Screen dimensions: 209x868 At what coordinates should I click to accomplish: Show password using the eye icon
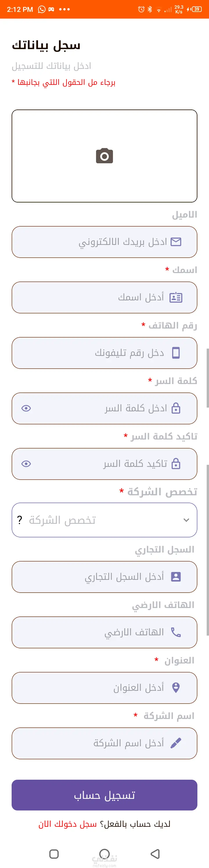(x=26, y=408)
